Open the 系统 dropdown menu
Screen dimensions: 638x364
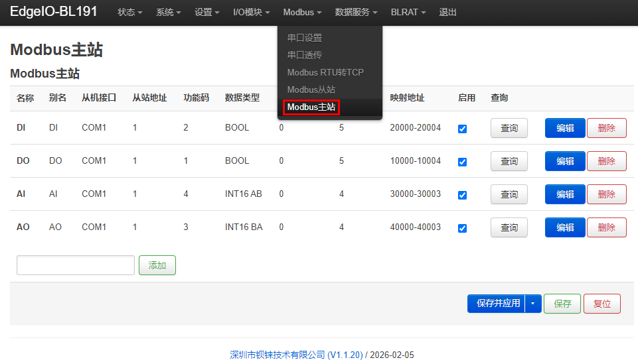(168, 12)
